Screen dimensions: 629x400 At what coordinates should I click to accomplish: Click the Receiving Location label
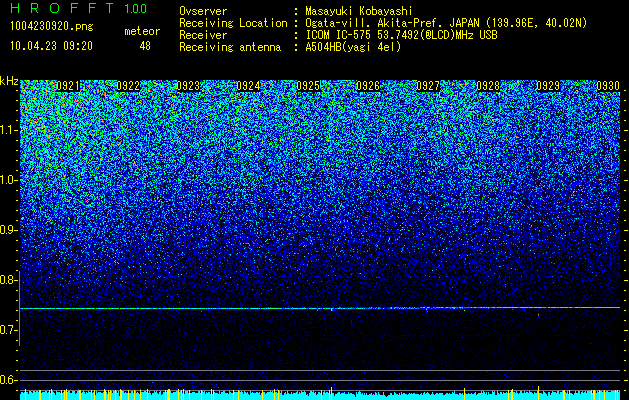[x=233, y=23]
